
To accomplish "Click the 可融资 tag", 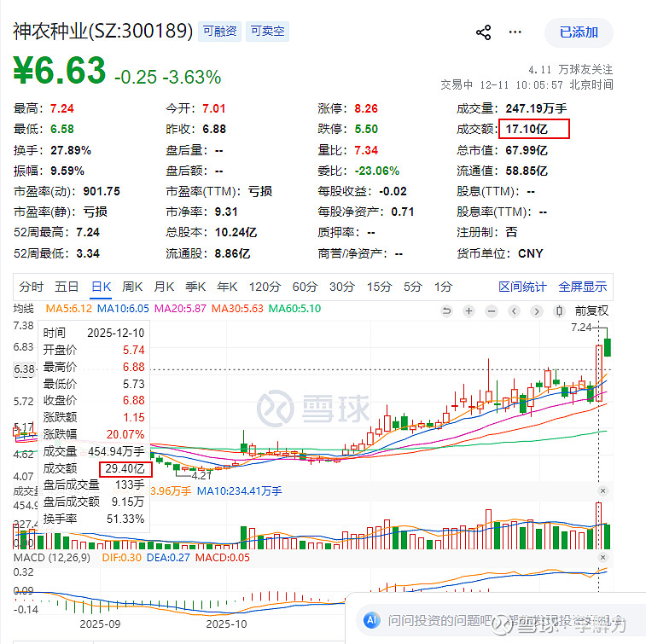I will pos(219,32).
